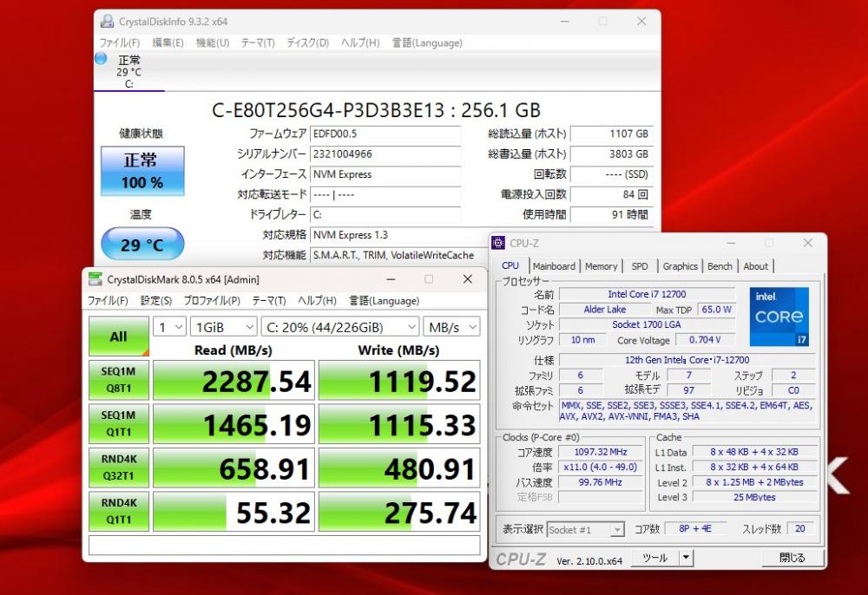This screenshot has height=595, width=868.
Task: Minimize the CrystalDiskInfo window
Action: coord(565,22)
